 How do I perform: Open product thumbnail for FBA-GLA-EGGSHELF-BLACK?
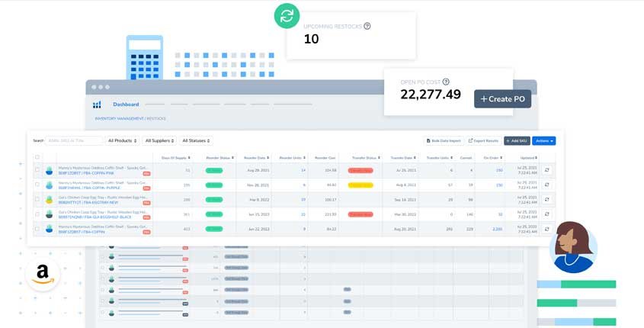pos(50,214)
